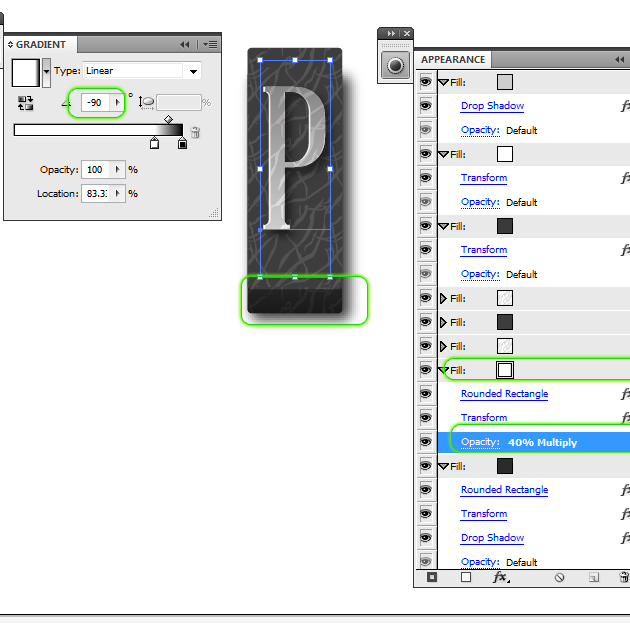Open the Gradient panel options menu icon
This screenshot has width=630, height=623.
(210, 45)
